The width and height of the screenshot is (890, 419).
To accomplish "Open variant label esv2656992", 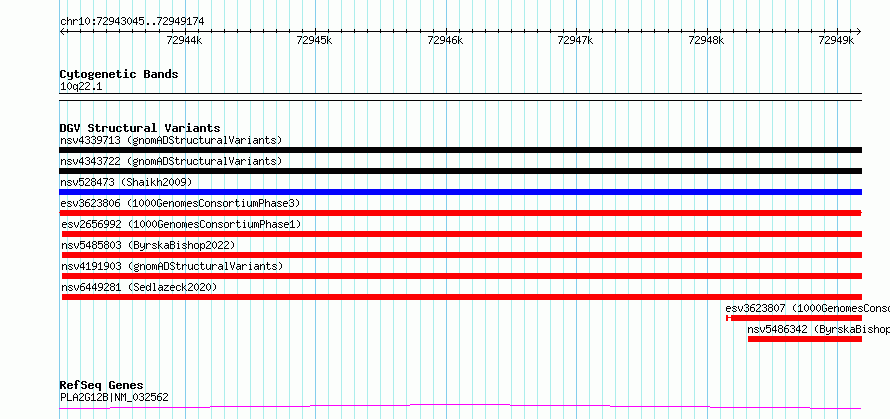I will click(x=181, y=224).
